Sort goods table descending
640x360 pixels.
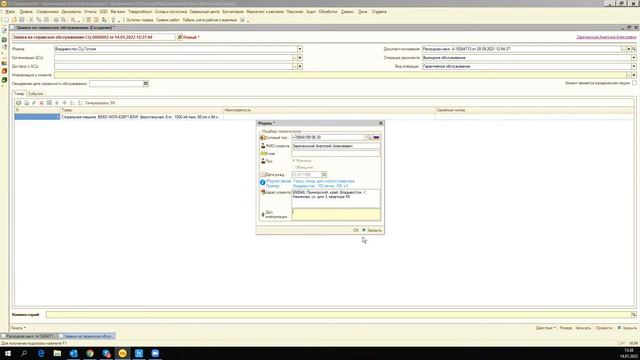[80, 103]
